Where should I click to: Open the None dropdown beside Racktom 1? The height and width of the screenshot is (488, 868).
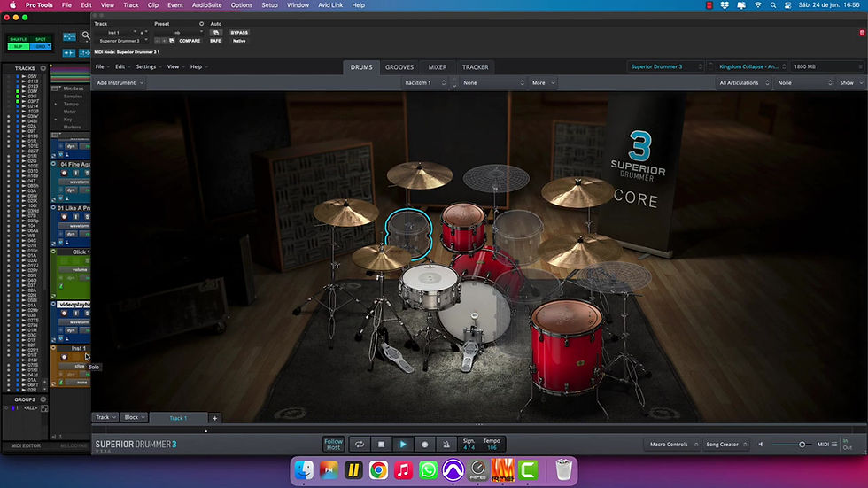point(492,83)
